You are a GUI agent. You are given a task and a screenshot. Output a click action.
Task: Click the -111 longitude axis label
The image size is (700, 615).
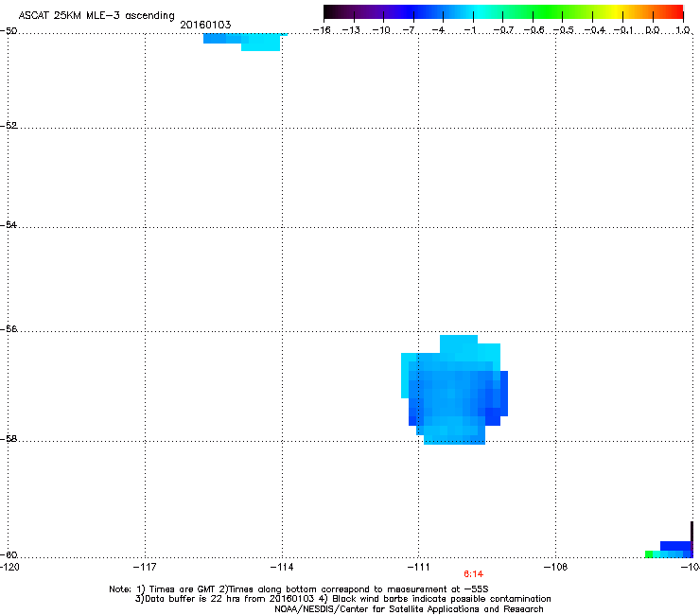click(x=418, y=567)
